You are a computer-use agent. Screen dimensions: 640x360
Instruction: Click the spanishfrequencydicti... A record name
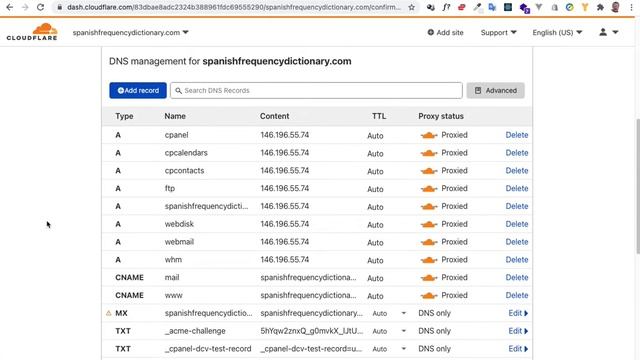[x=206, y=206]
